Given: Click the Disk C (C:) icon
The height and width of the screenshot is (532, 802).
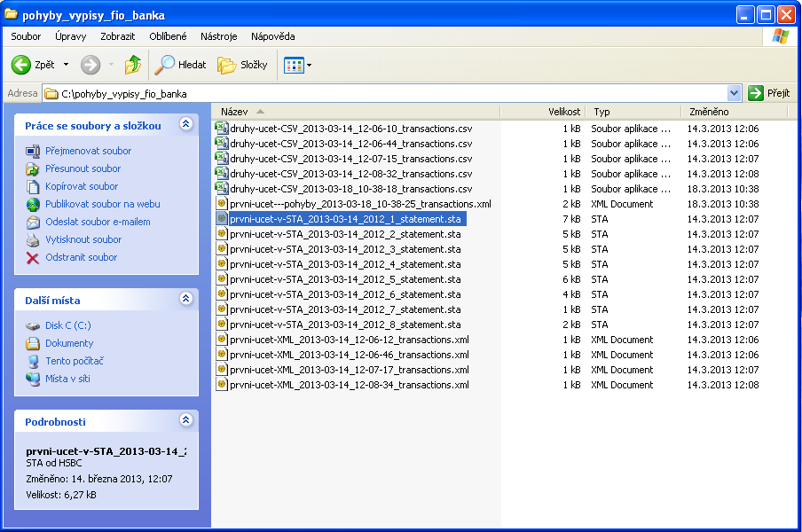Looking at the screenshot, I should 33,325.
